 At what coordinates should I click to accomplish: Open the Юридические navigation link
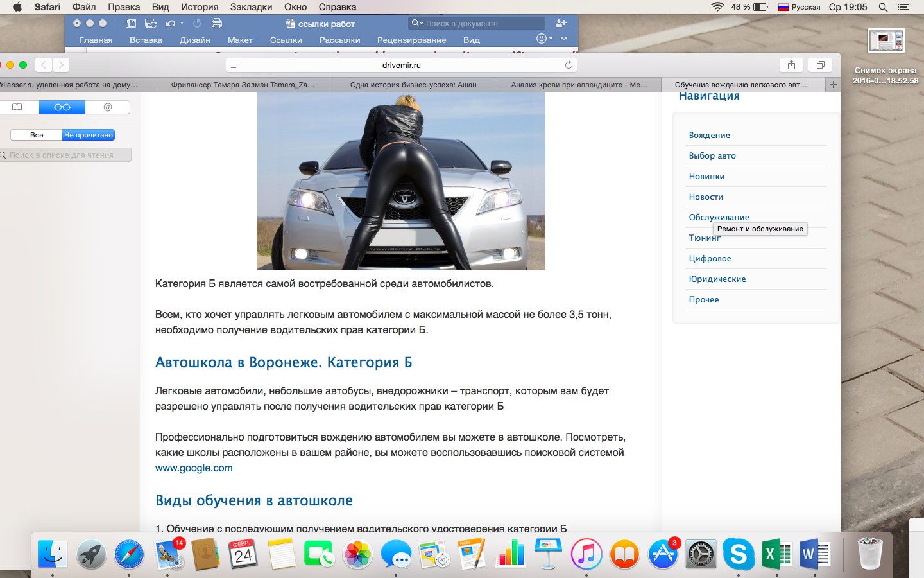(x=717, y=279)
